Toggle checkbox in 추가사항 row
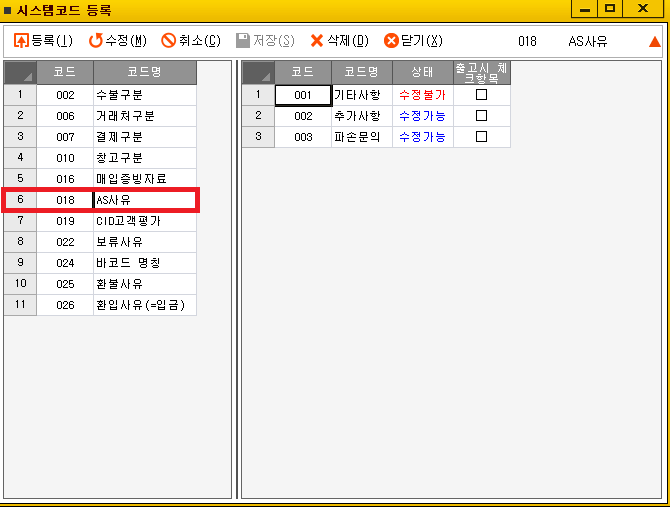670x507 pixels. point(482,115)
